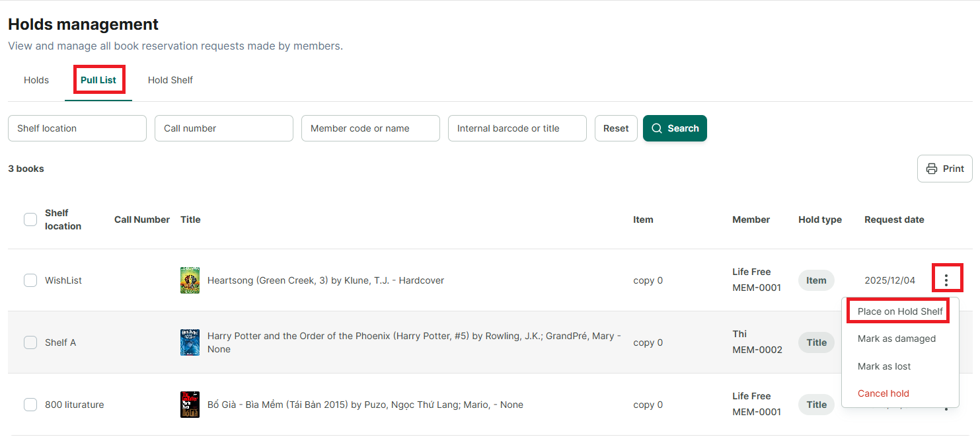
Task: Check the Shelf A row checkbox
Action: click(30, 342)
